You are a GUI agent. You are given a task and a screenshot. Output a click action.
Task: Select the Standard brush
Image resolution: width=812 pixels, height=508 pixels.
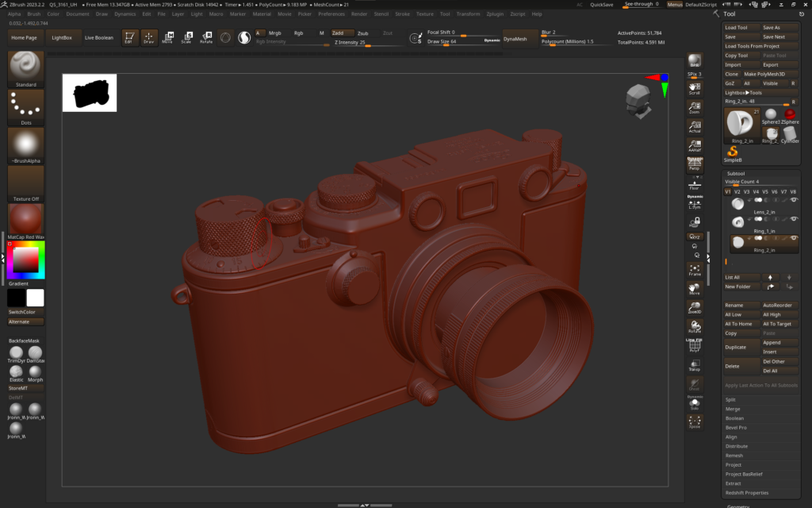click(25, 68)
